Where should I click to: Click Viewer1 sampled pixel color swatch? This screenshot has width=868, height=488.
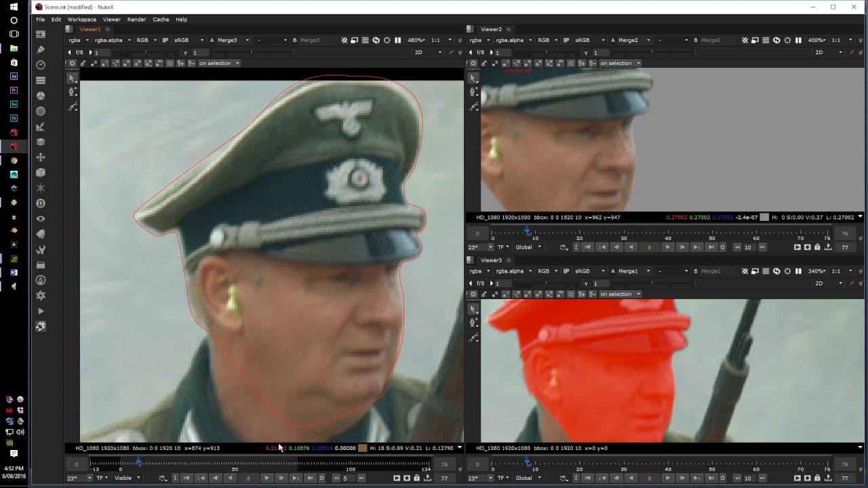[x=363, y=448]
